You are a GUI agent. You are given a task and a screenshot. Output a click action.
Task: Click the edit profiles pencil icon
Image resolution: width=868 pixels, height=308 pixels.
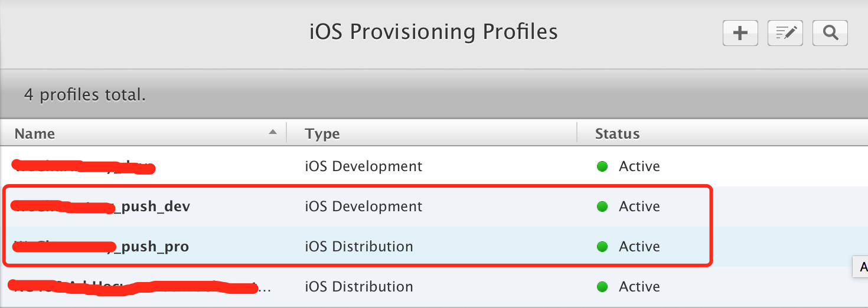point(785,33)
